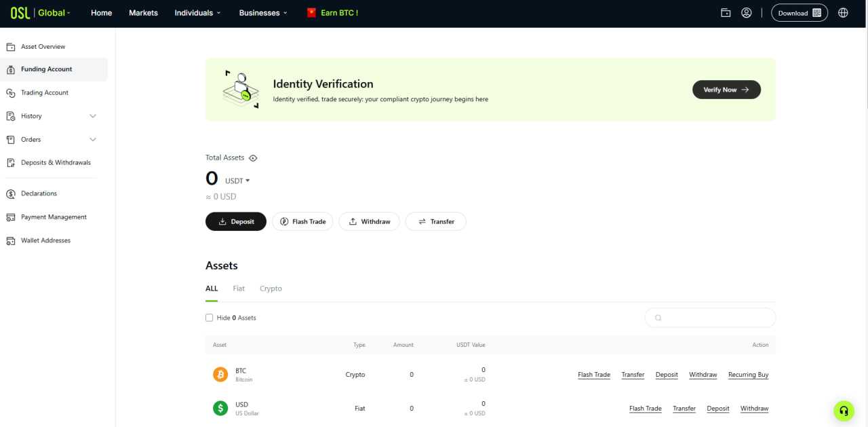Click the Download button in header

pyautogui.click(x=800, y=13)
